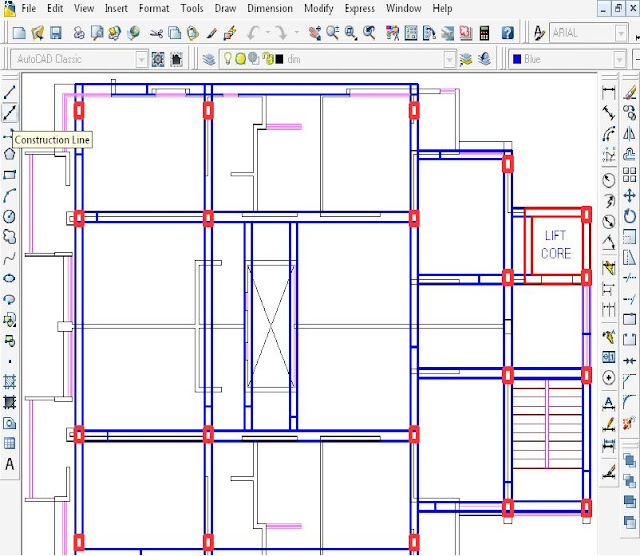Select the Circle draw tool
The image size is (640, 556).
point(9,216)
